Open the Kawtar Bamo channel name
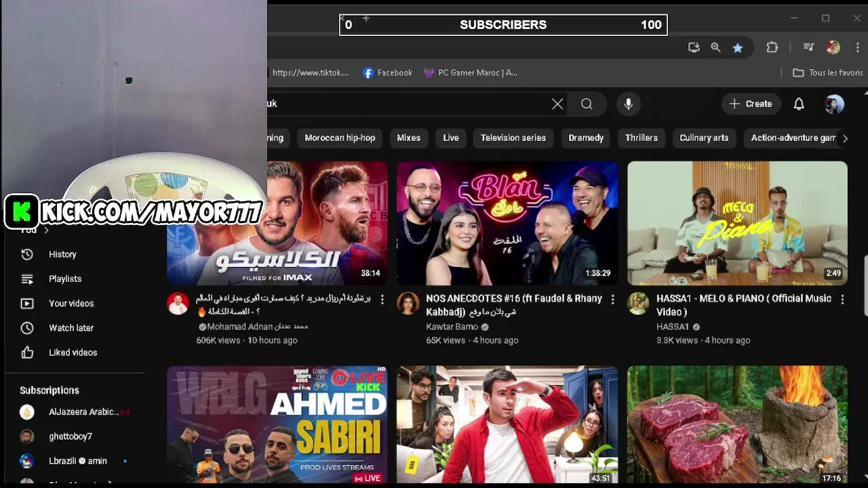Viewport: 868px width, 488px height. coord(452,327)
